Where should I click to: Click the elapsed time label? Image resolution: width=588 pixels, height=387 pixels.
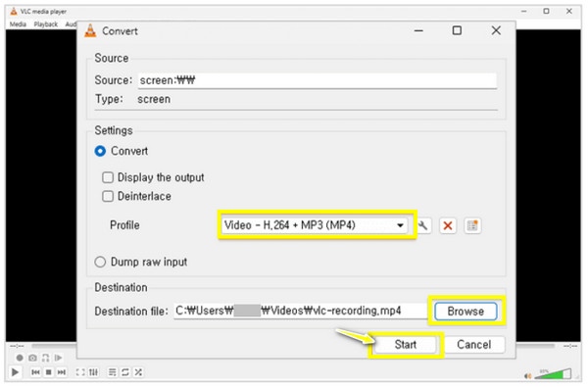17,346
